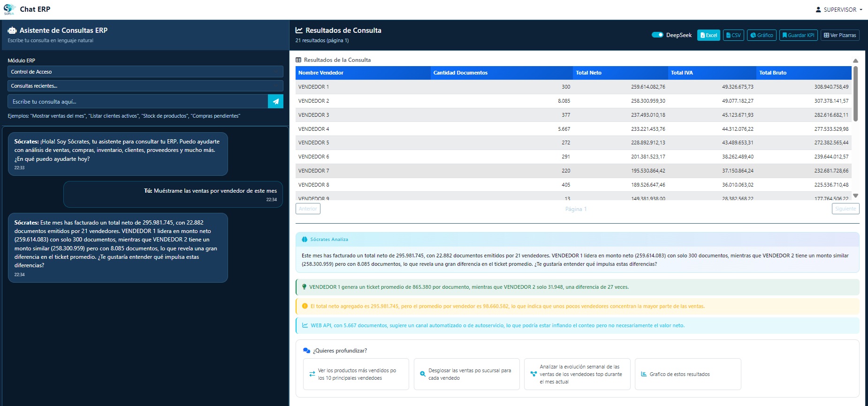Screen dimensions: 868x406
Task: Open the Consultas recientes dropdown
Action: (x=145, y=86)
